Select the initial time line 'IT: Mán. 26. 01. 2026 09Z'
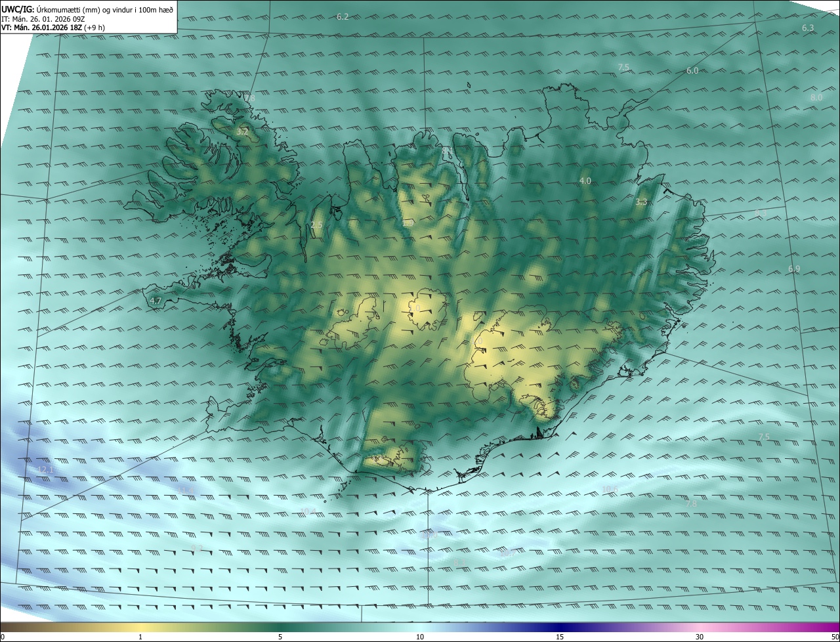The height and width of the screenshot is (642, 840). point(42,19)
